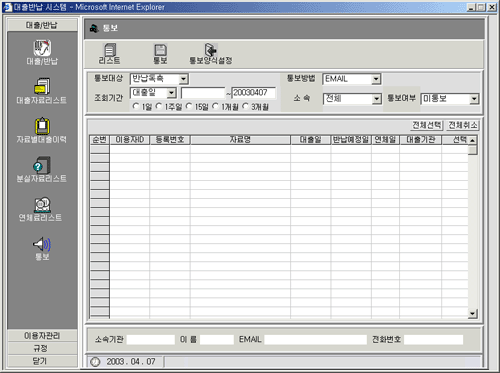Click the date 2003.04.07 in status bar
Viewport: 500px width, 373px height.
coord(131,362)
